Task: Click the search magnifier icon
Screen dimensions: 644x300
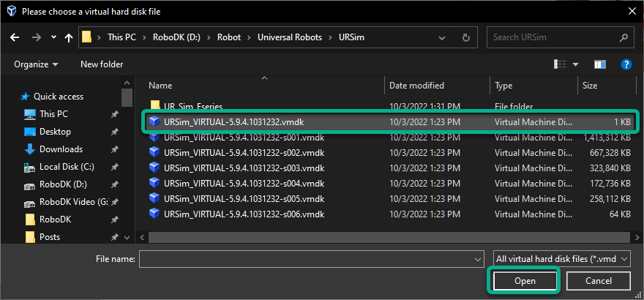Action: [x=623, y=37]
